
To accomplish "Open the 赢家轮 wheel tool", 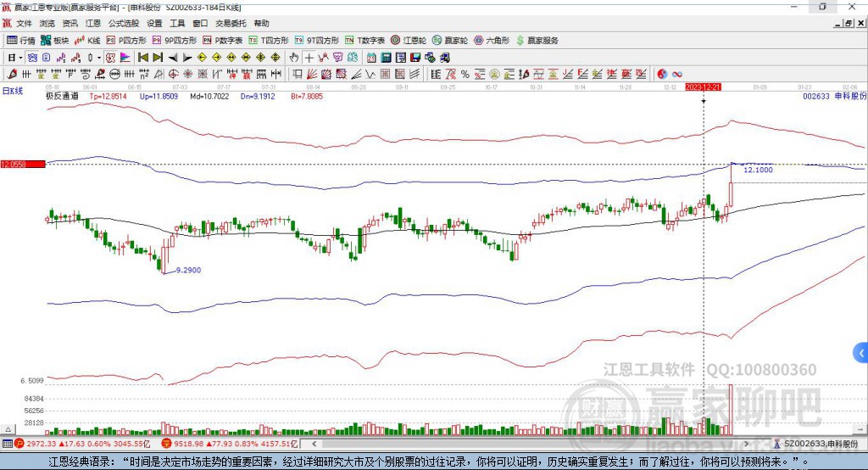I will click(x=450, y=41).
